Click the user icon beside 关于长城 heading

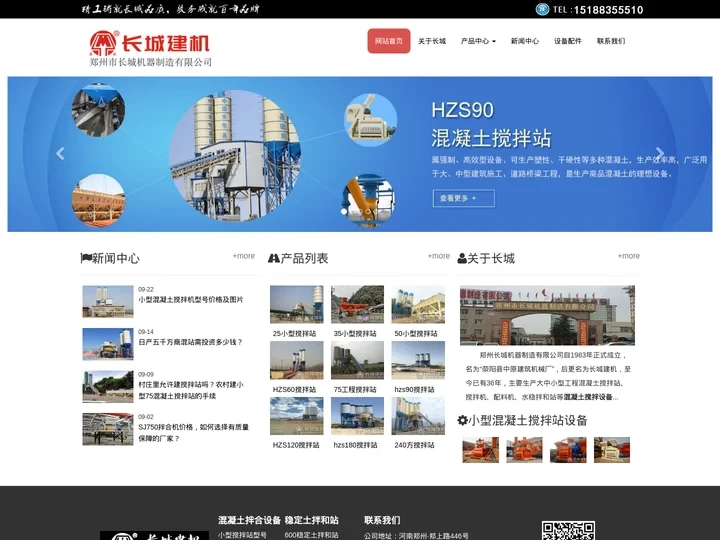(x=462, y=259)
